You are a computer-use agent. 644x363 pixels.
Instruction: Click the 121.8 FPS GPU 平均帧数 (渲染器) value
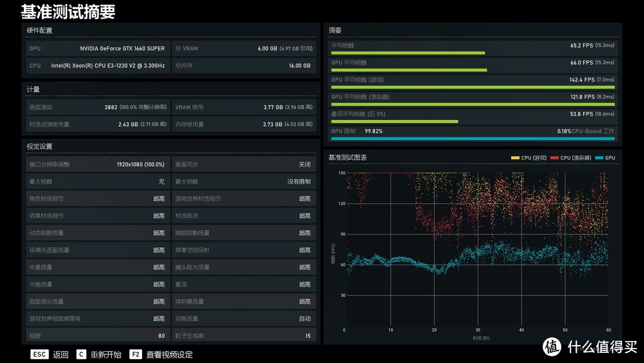coord(592,97)
